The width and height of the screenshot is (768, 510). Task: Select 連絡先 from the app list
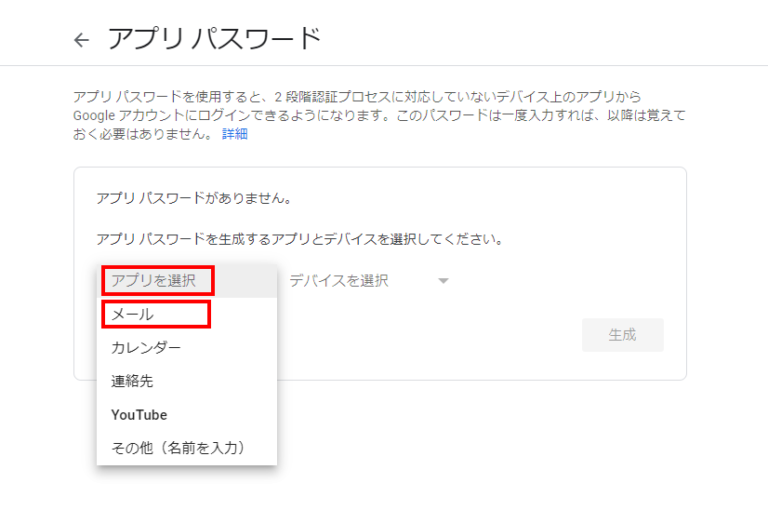click(132, 381)
